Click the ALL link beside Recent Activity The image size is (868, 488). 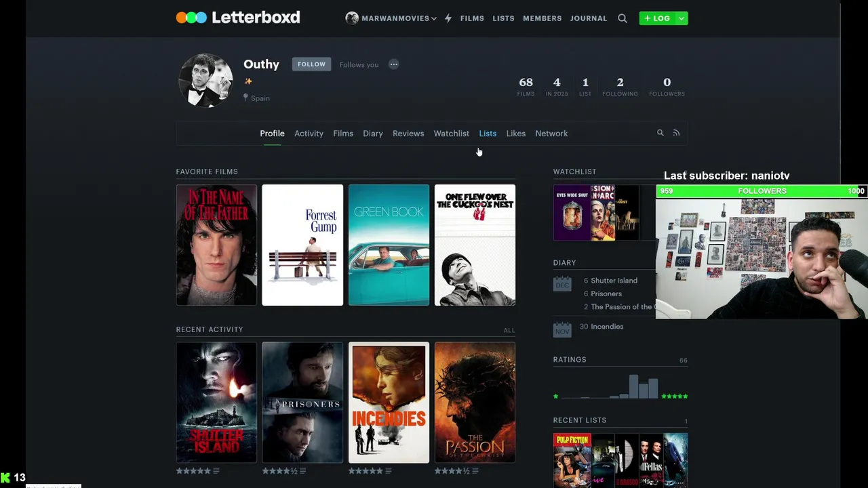point(509,330)
